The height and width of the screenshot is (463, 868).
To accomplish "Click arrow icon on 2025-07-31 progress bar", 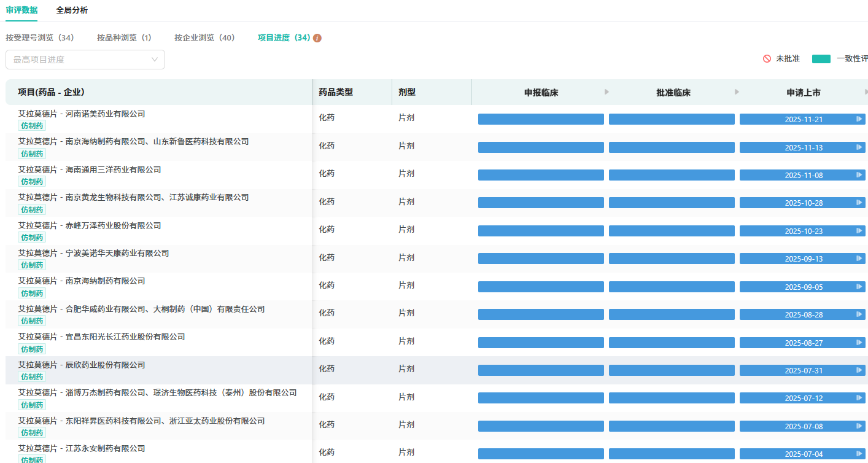I will 859,370.
